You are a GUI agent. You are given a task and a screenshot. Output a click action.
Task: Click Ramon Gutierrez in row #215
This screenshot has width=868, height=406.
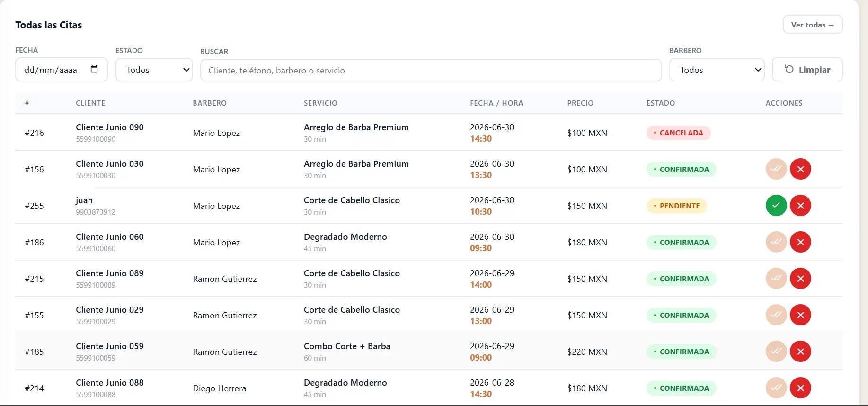coord(225,279)
